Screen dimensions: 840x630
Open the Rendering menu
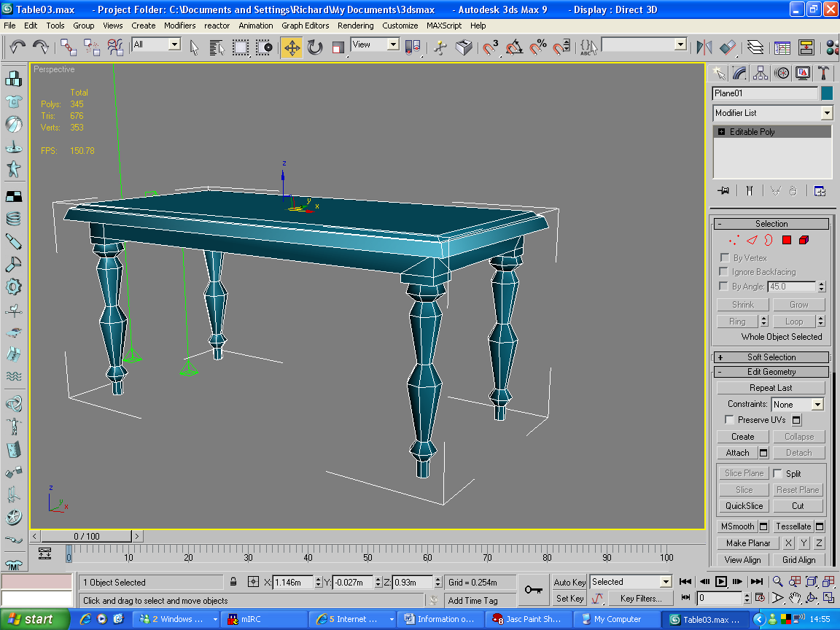point(355,26)
